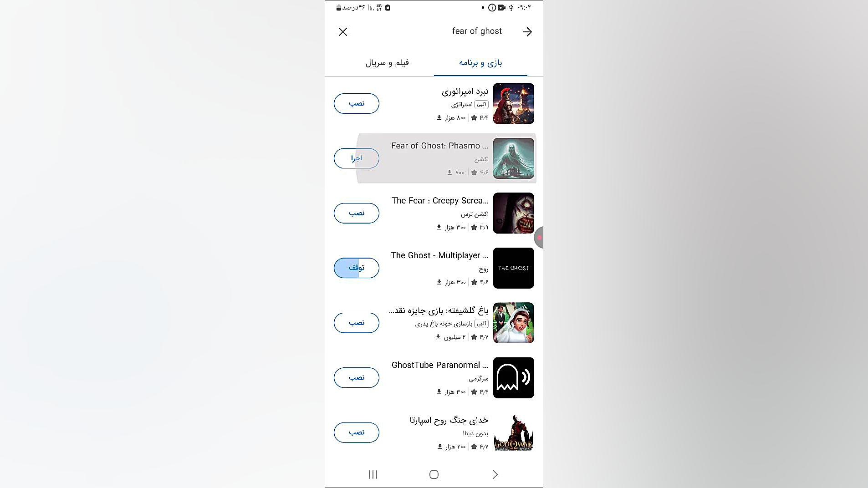
Task: Switch to the فیلم و سریال tab
Action: [387, 63]
